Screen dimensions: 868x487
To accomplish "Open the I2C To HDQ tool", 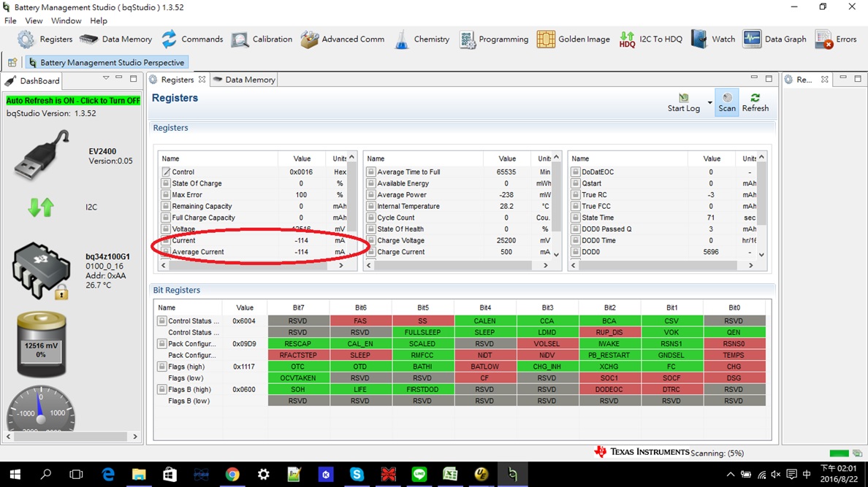I will pos(650,39).
